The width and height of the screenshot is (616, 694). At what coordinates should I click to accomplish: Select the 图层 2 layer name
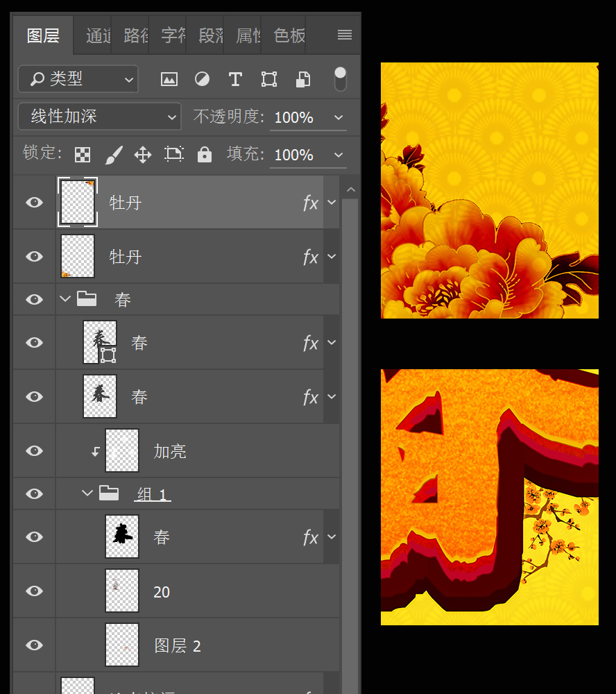[x=178, y=645]
